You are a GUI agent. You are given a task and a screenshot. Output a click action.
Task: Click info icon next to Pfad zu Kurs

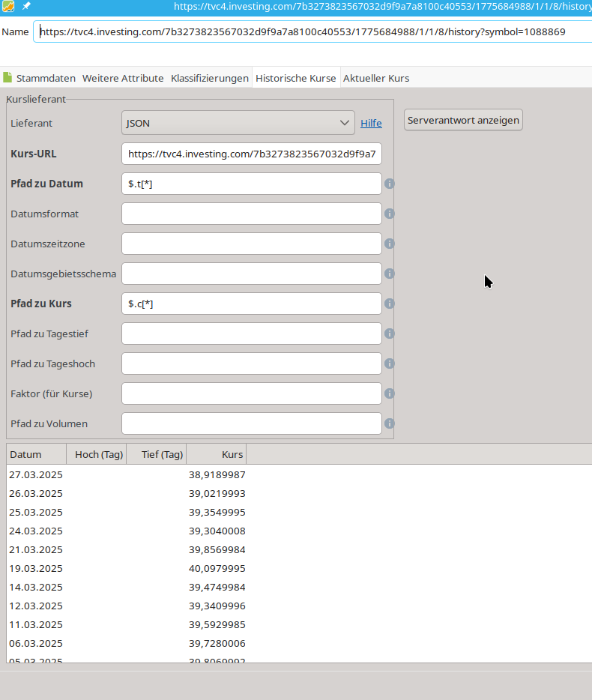[390, 304]
